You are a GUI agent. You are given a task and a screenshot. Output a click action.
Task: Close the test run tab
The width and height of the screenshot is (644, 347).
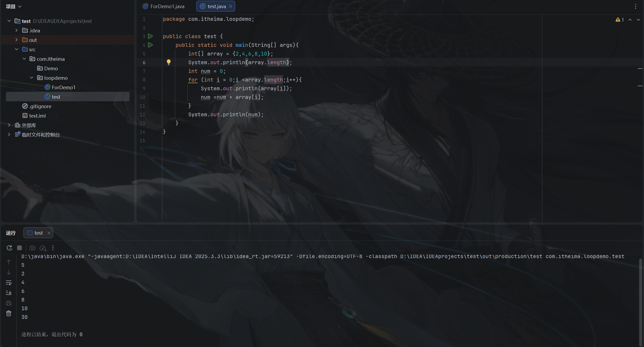(x=49, y=233)
